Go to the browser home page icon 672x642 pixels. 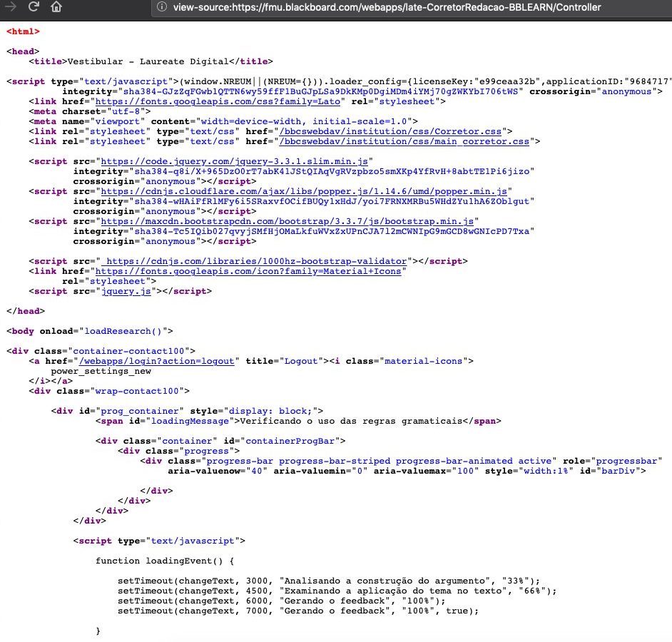pos(56,7)
